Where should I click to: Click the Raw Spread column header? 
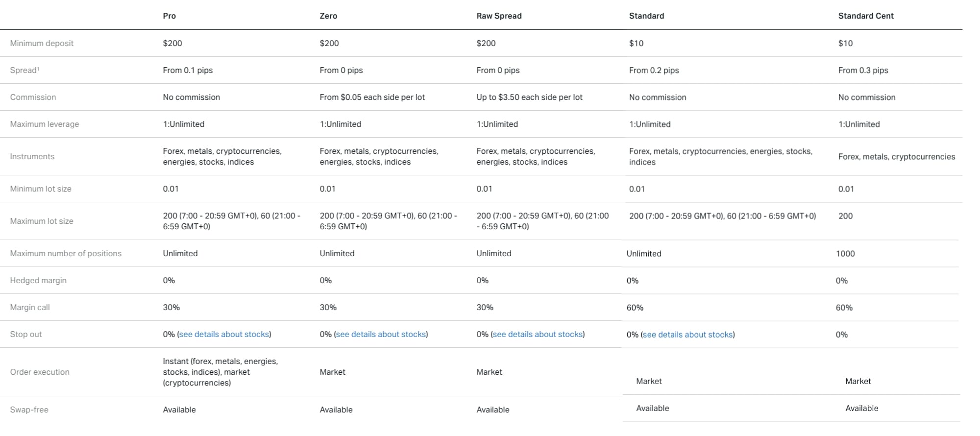tap(499, 16)
